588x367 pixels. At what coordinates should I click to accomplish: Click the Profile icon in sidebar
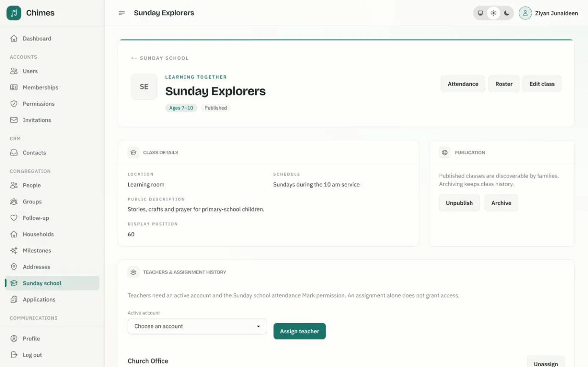(14, 339)
